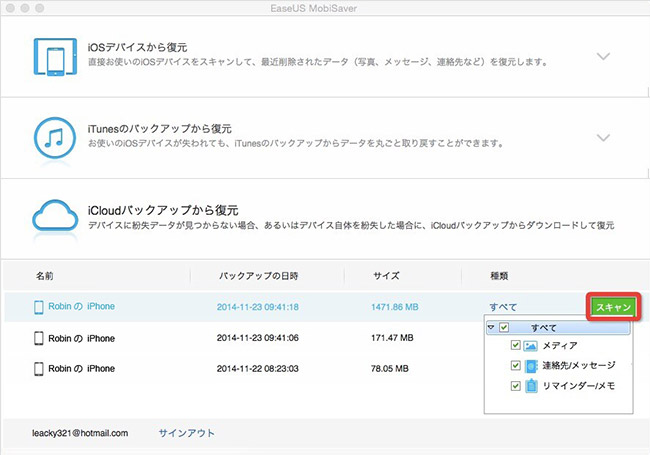
Task: Click the サインアウト link
Action: coord(187,433)
